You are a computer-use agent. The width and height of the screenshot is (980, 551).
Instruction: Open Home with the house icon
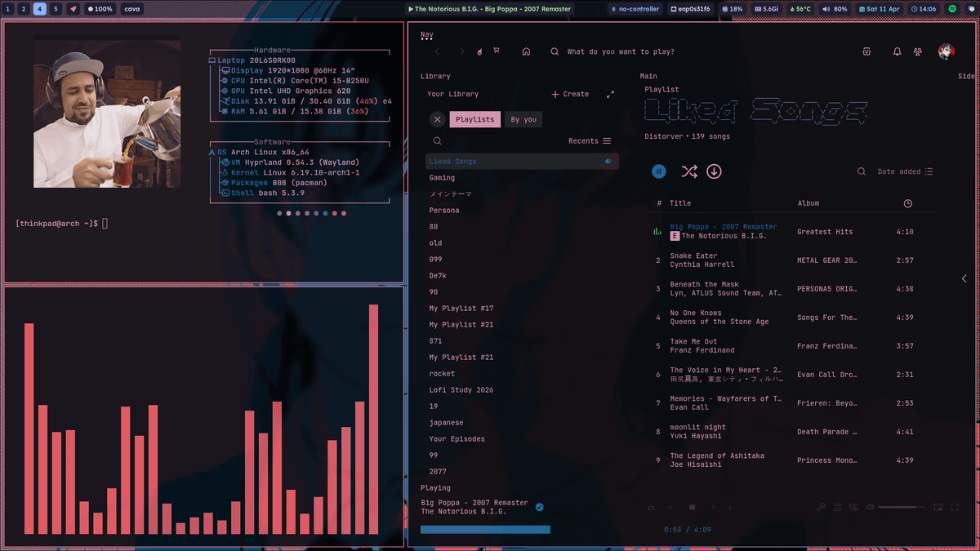click(x=527, y=51)
